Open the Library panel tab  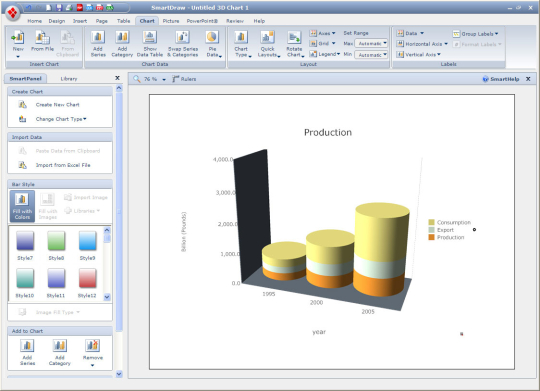69,79
